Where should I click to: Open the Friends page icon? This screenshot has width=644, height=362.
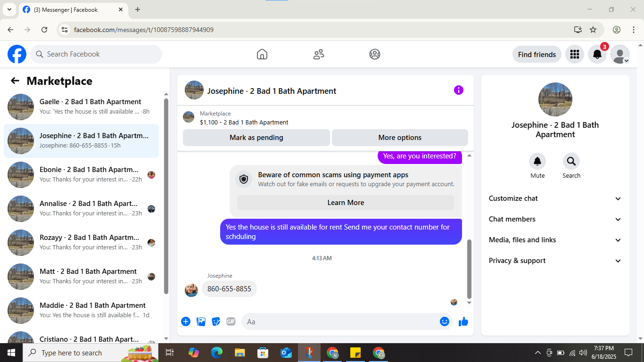pyautogui.click(x=319, y=54)
